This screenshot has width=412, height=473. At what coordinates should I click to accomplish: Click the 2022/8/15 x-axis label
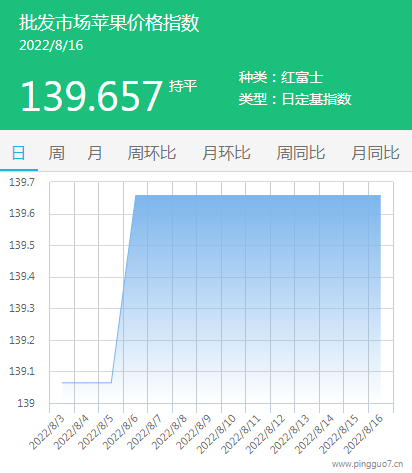pos(339,435)
